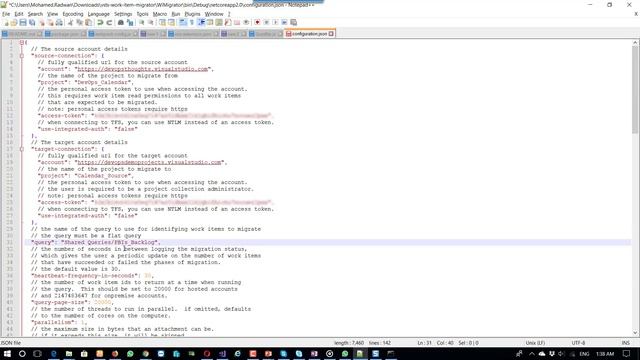Click the "heartbeat-frequency-in-seconds" line

pos(92,276)
